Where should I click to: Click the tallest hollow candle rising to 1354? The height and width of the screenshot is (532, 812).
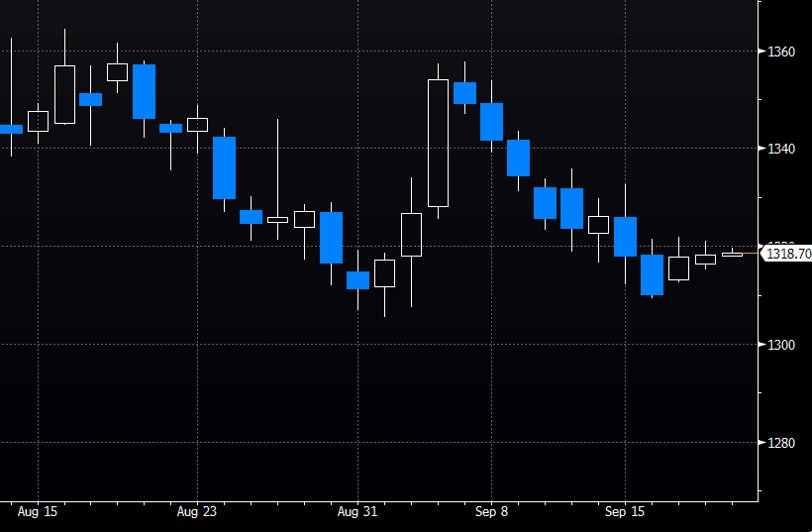(438, 143)
